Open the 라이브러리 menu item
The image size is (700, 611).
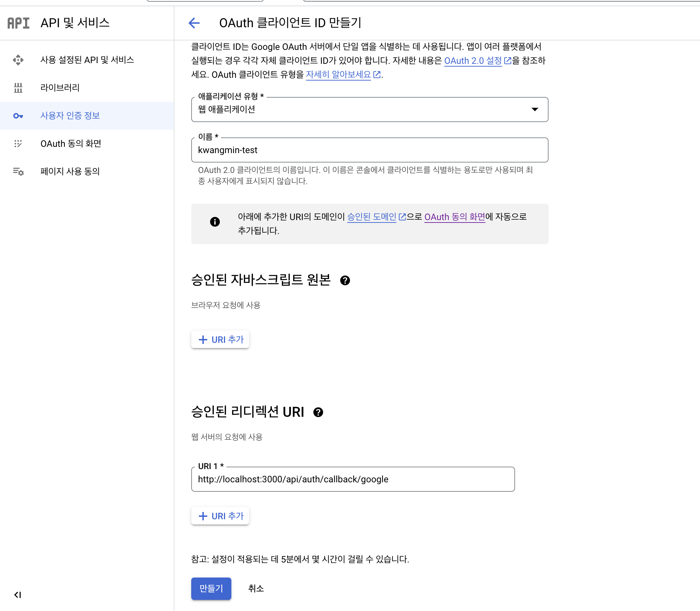[60, 88]
